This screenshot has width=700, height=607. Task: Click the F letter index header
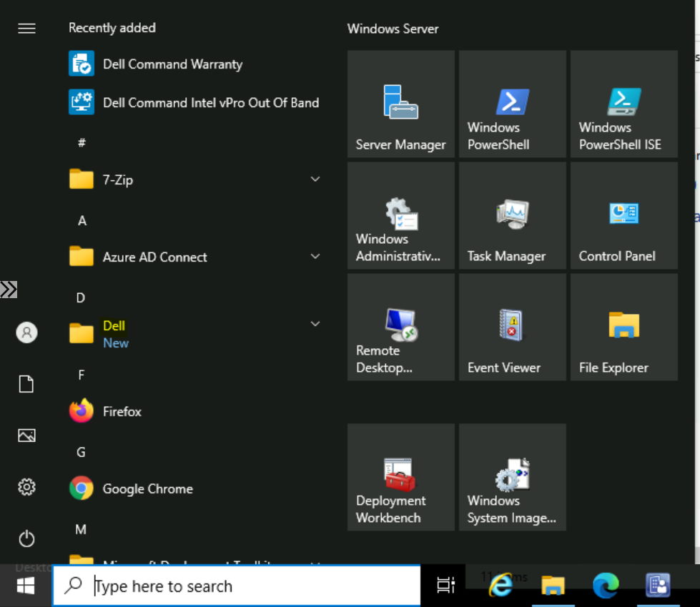tap(81, 375)
